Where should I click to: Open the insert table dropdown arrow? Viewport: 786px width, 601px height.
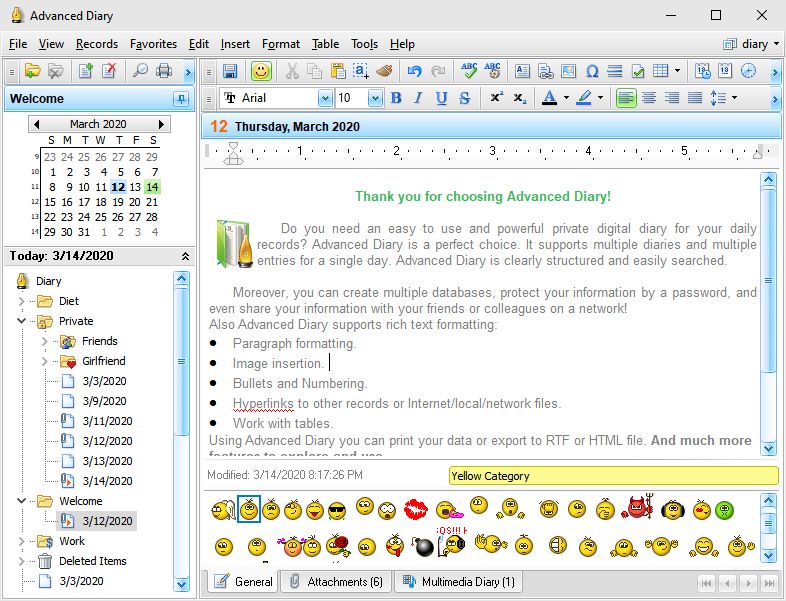click(x=677, y=71)
